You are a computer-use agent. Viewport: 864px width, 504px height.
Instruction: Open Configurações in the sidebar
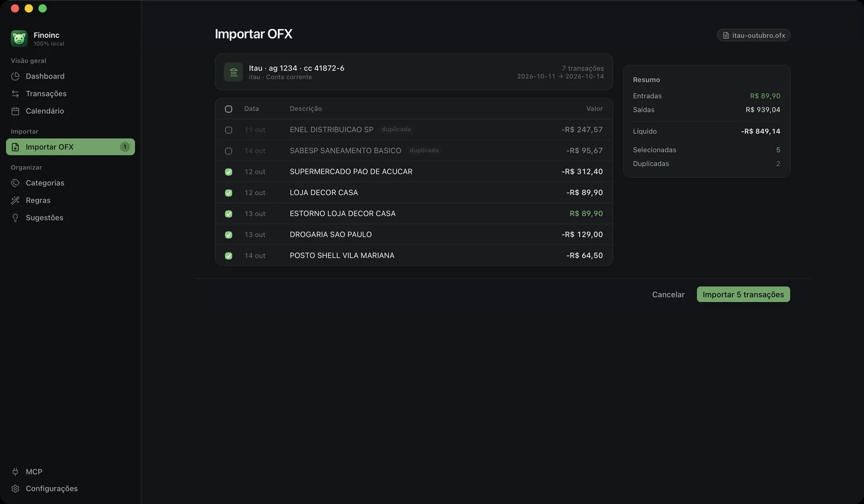click(x=70, y=488)
